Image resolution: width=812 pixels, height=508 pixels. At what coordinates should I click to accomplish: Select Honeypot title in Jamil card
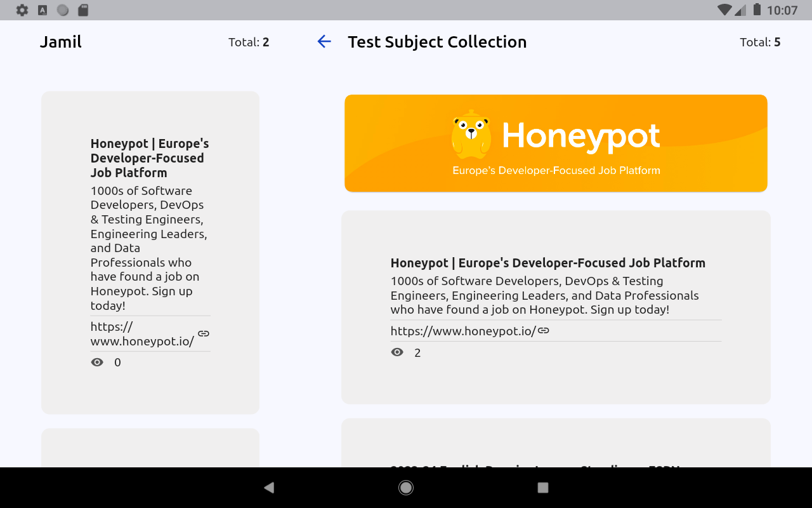[x=150, y=158]
